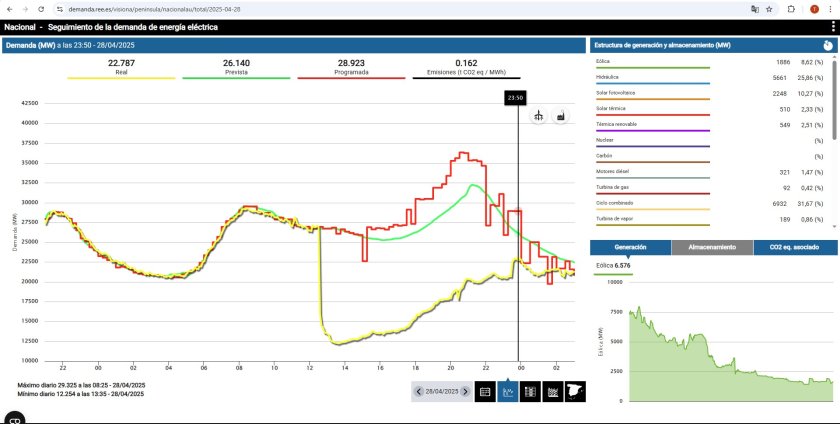Image resolution: width=840 pixels, height=424 pixels.
Task: Click the generation list vertical scrollbar
Action: point(834,99)
